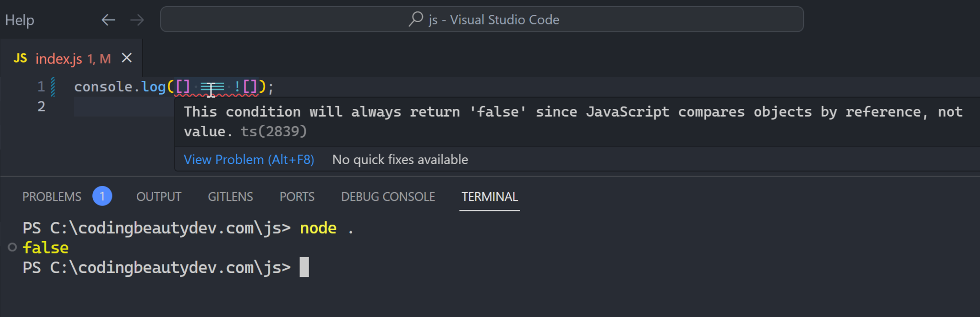980x317 pixels.
Task: Switch to the OUTPUT panel tab
Action: 159,197
